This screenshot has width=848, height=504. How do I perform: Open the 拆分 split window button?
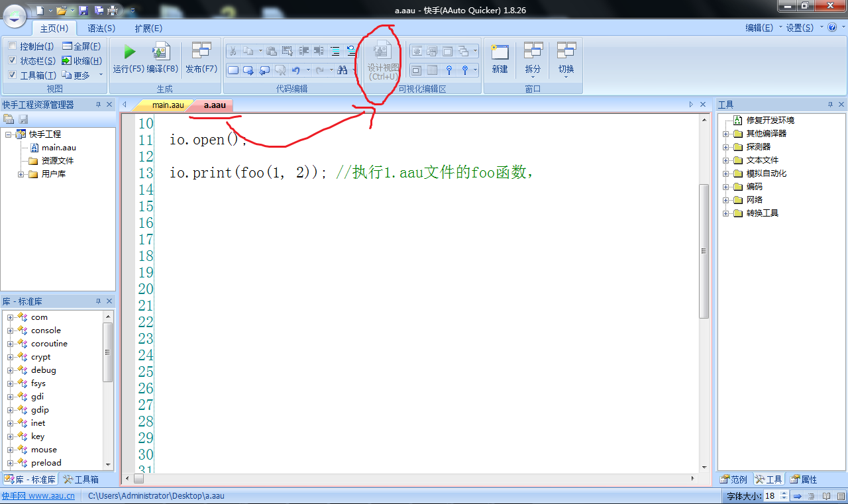533,60
